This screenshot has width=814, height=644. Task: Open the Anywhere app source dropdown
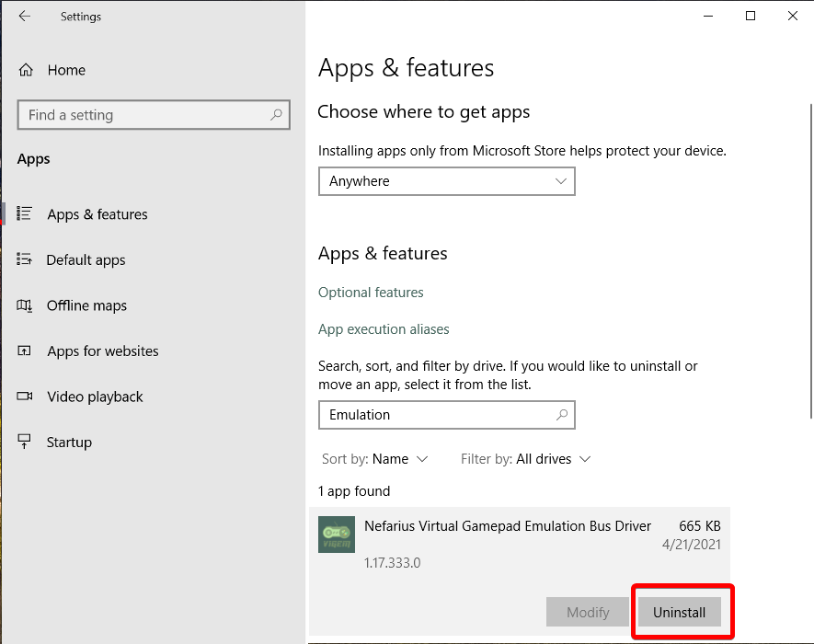[x=446, y=181]
